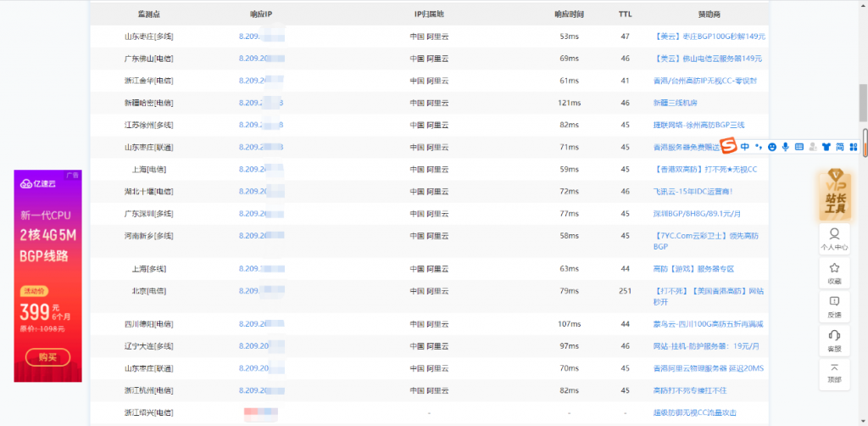The width and height of the screenshot is (868, 426).
Task: Open the IME toolbox grid icon
Action: tap(854, 147)
